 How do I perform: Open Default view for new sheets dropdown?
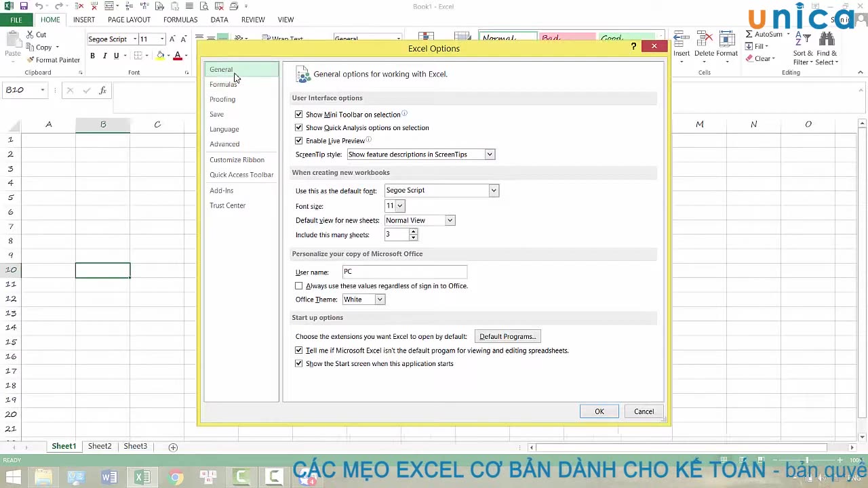coord(450,220)
